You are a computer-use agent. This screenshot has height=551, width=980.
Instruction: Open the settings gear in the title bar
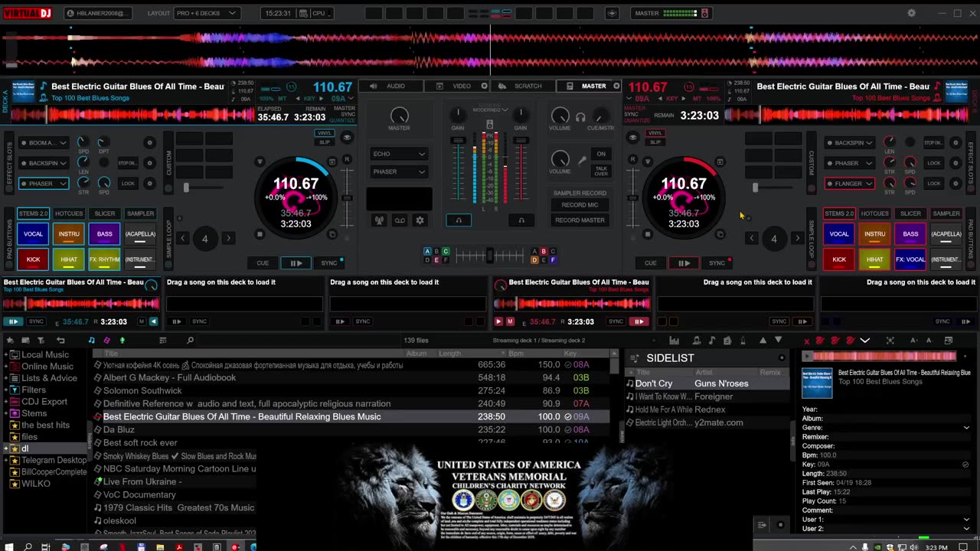(x=911, y=13)
